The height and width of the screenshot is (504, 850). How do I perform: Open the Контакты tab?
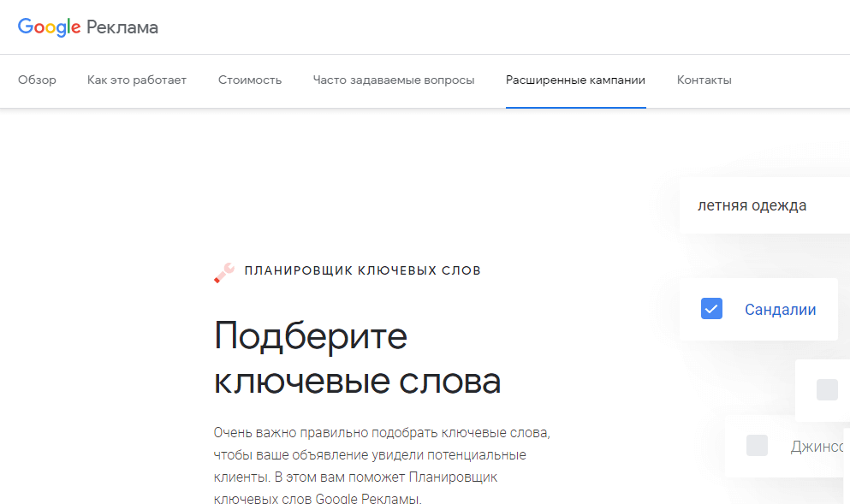point(704,79)
